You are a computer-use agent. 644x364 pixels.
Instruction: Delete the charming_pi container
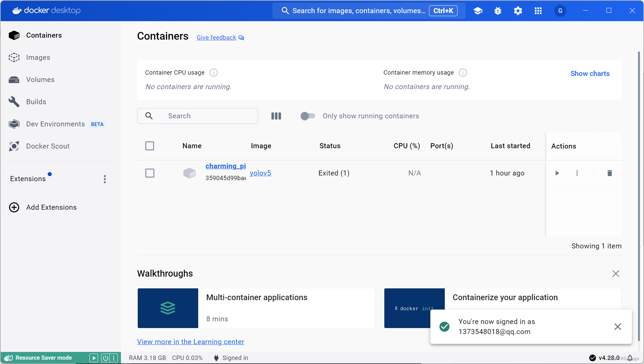tap(609, 173)
